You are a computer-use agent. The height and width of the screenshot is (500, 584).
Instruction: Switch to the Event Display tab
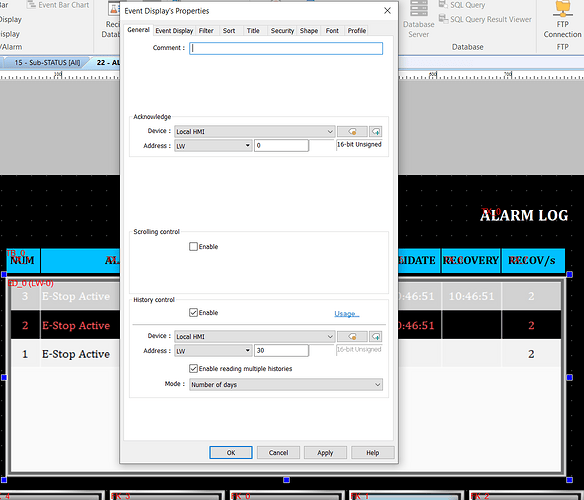pyautogui.click(x=174, y=31)
